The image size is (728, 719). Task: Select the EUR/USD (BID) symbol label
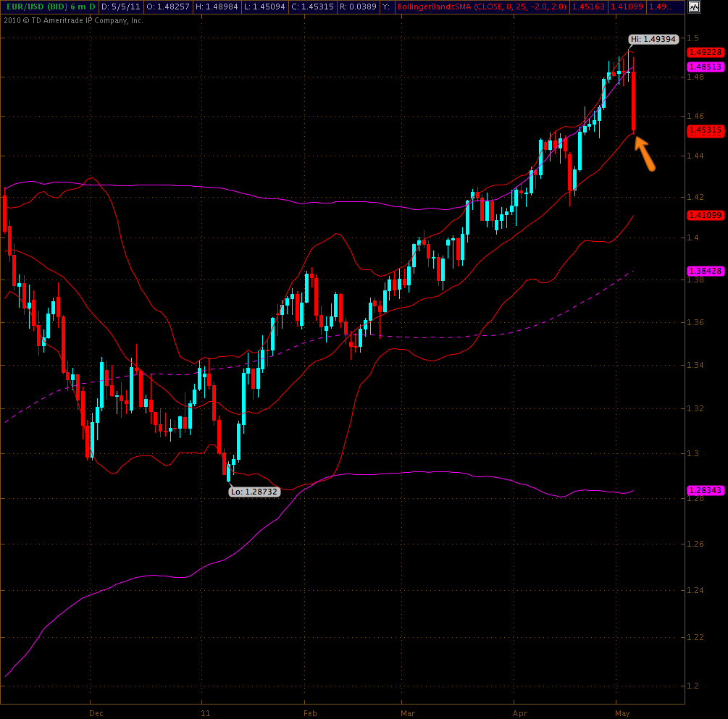(34, 7)
